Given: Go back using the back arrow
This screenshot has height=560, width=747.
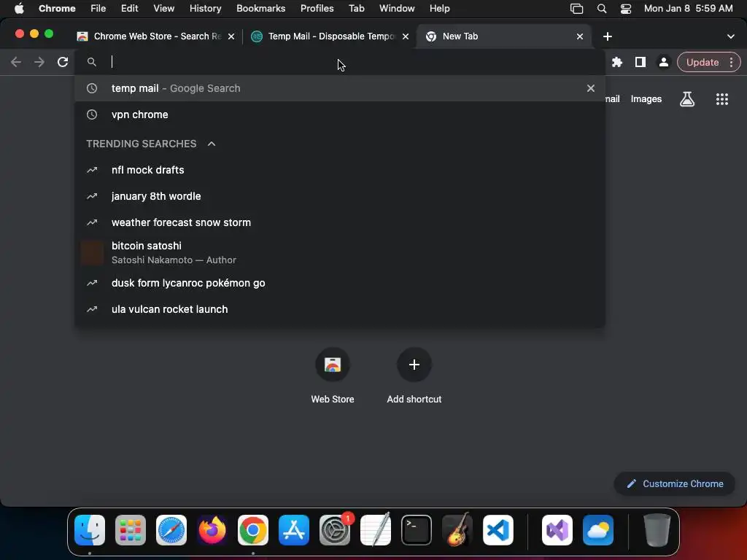Looking at the screenshot, I should tap(16, 62).
